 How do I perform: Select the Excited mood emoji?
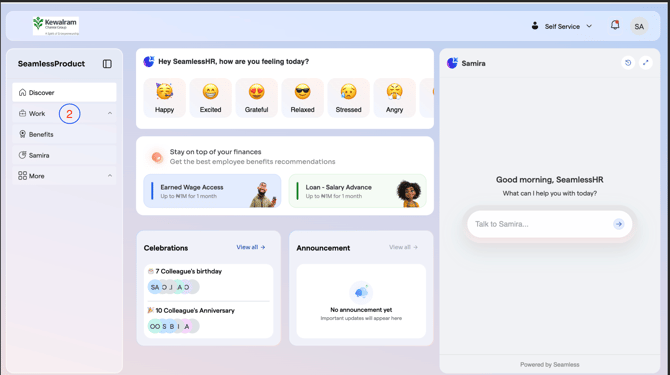tap(211, 98)
